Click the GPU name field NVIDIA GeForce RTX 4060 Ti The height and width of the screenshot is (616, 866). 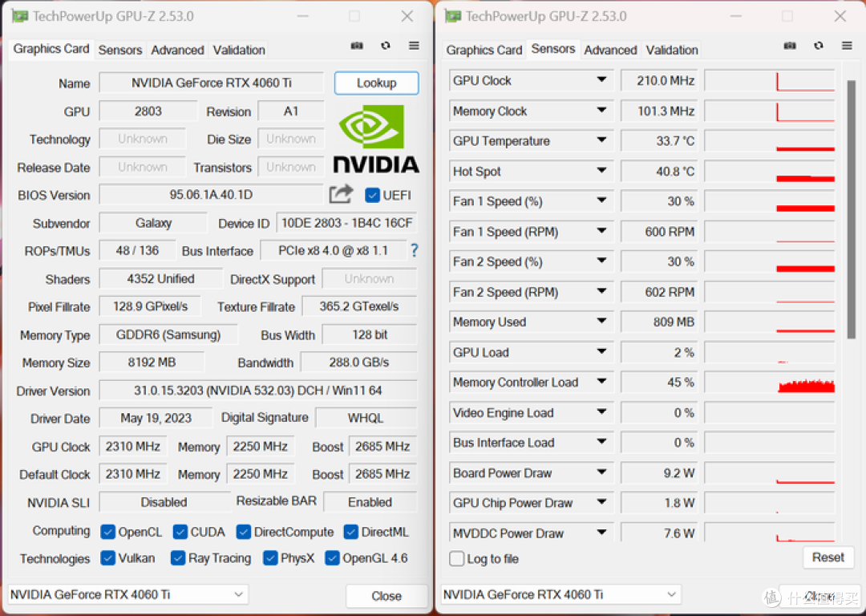point(212,83)
